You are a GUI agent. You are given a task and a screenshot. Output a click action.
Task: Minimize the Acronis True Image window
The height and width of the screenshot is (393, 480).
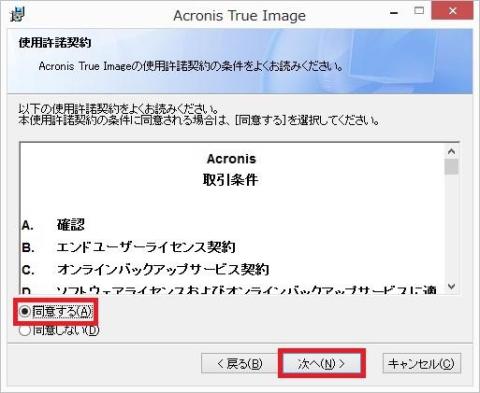click(394, 13)
